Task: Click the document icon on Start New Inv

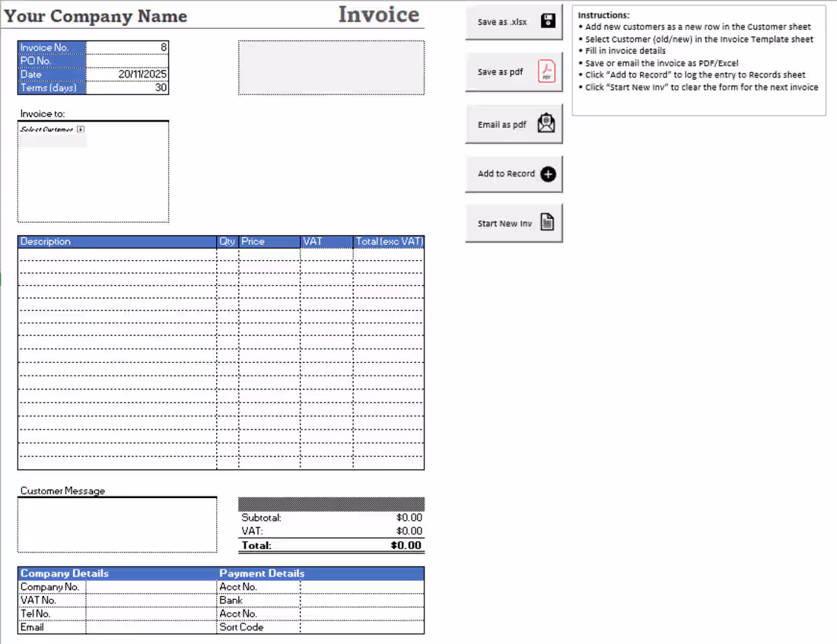Action: click(x=546, y=221)
